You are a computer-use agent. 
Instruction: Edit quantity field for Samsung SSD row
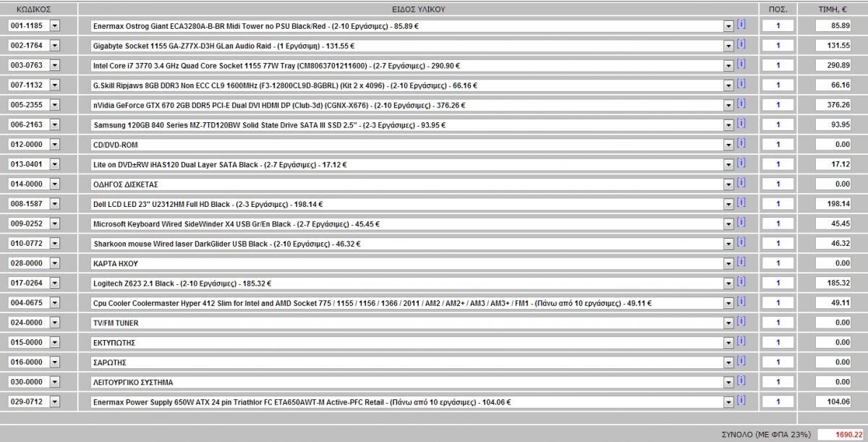(778, 124)
